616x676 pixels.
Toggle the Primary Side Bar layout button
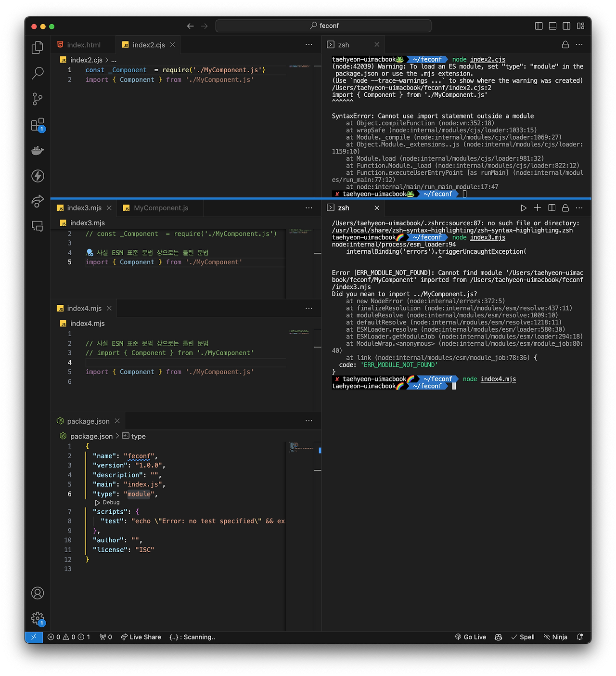coord(539,26)
